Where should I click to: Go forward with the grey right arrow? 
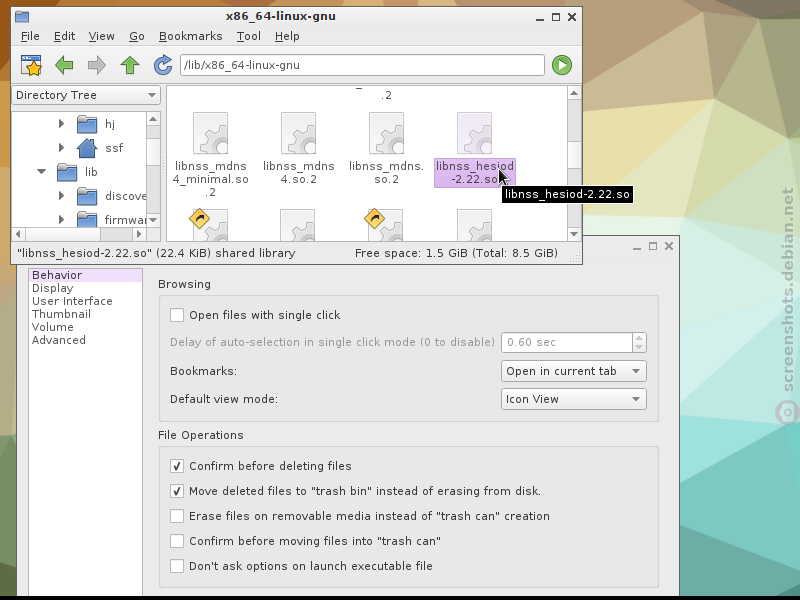tap(96, 65)
